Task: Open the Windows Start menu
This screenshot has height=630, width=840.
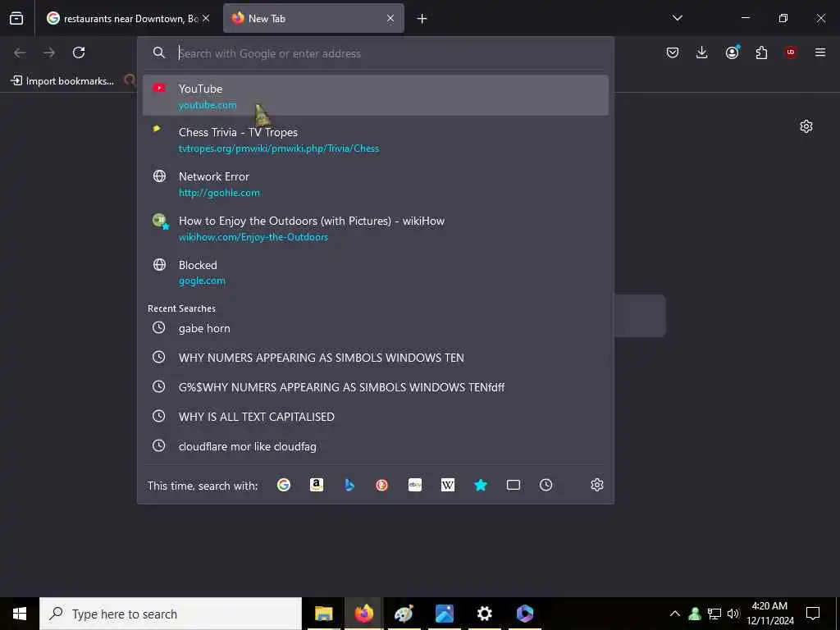Action: pyautogui.click(x=20, y=614)
